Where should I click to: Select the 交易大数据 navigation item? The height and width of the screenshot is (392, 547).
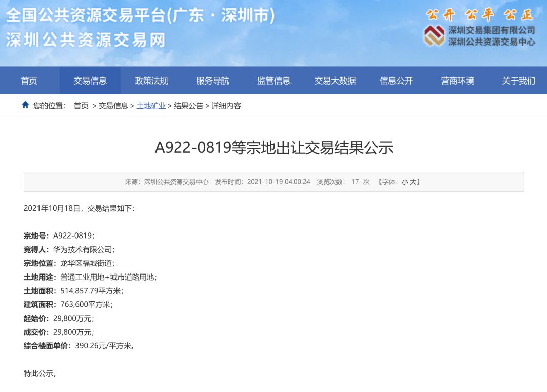pos(335,81)
